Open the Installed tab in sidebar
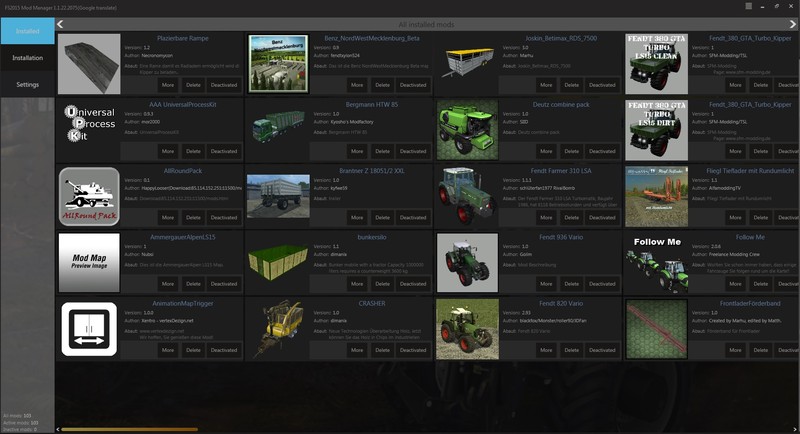Screen dimensions: 800x434 [x=27, y=31]
